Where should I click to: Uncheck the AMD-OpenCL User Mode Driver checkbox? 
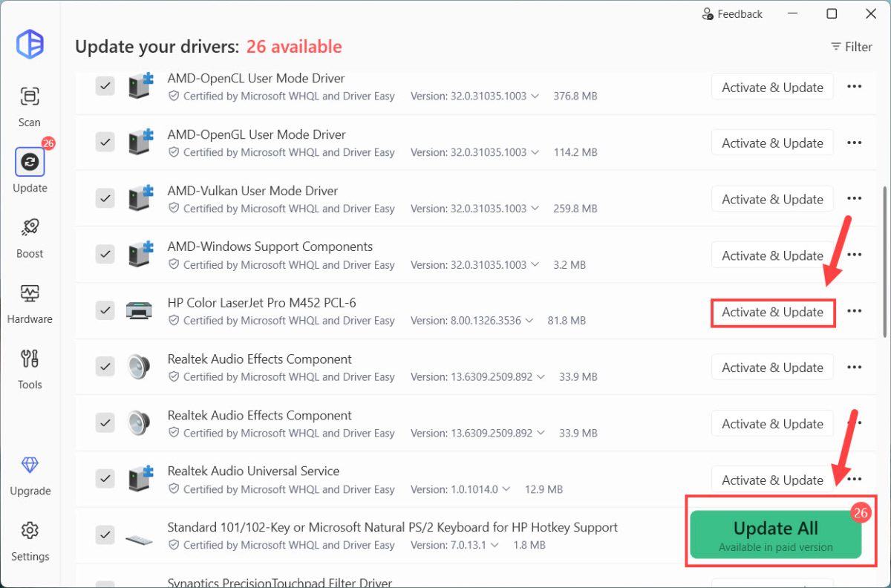click(x=105, y=86)
